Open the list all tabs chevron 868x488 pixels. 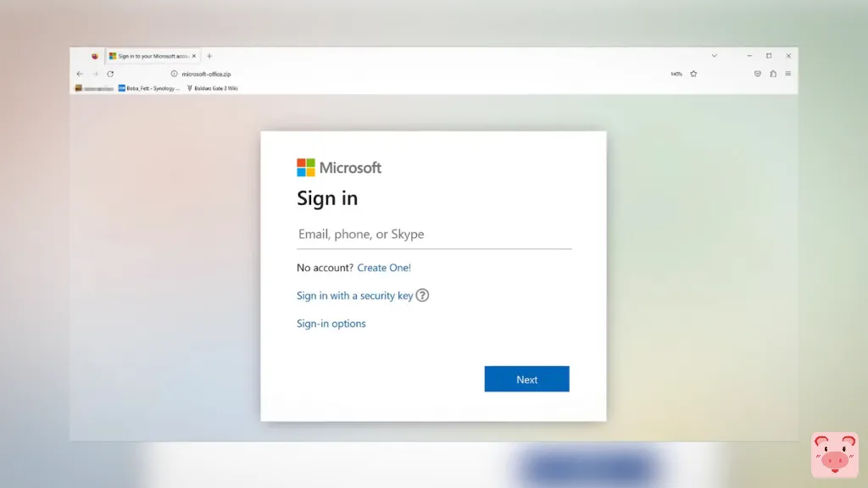(714, 56)
